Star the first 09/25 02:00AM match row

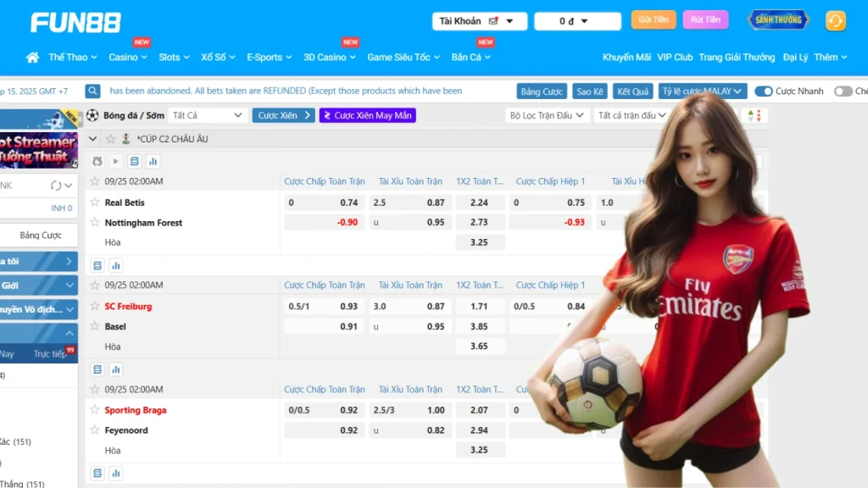[x=95, y=181]
